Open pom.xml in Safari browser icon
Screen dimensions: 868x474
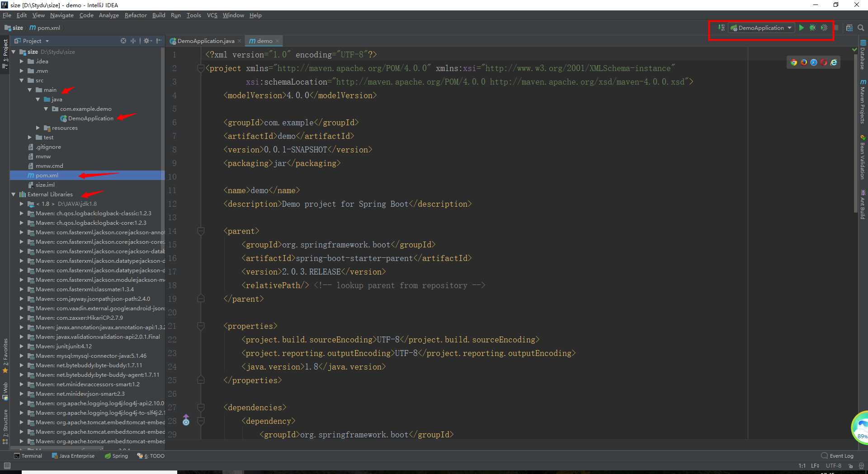click(x=814, y=62)
